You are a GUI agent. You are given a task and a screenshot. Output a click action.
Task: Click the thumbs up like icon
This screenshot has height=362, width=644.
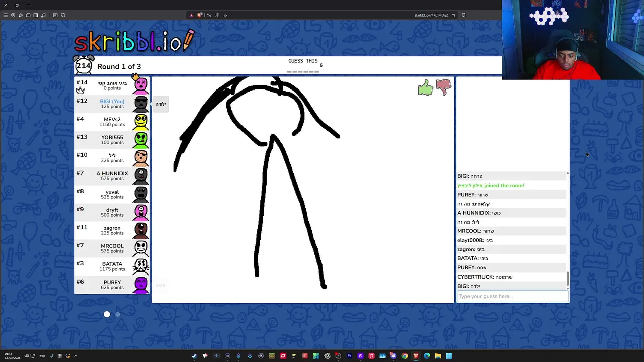click(x=425, y=87)
